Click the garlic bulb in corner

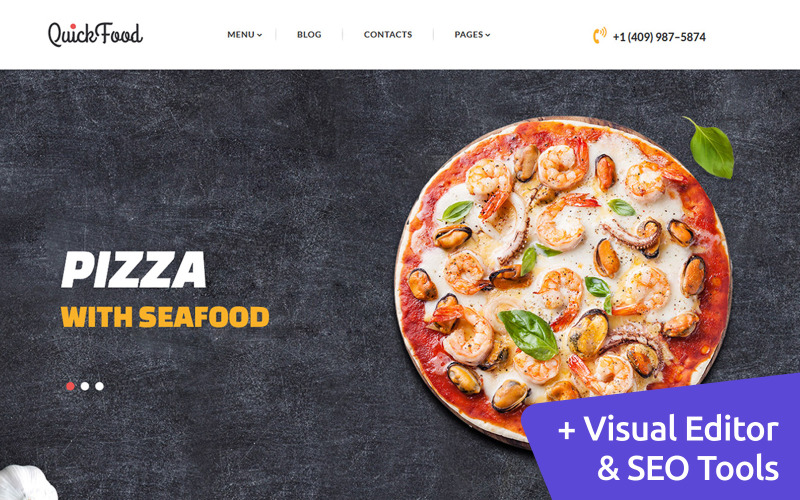(27, 483)
